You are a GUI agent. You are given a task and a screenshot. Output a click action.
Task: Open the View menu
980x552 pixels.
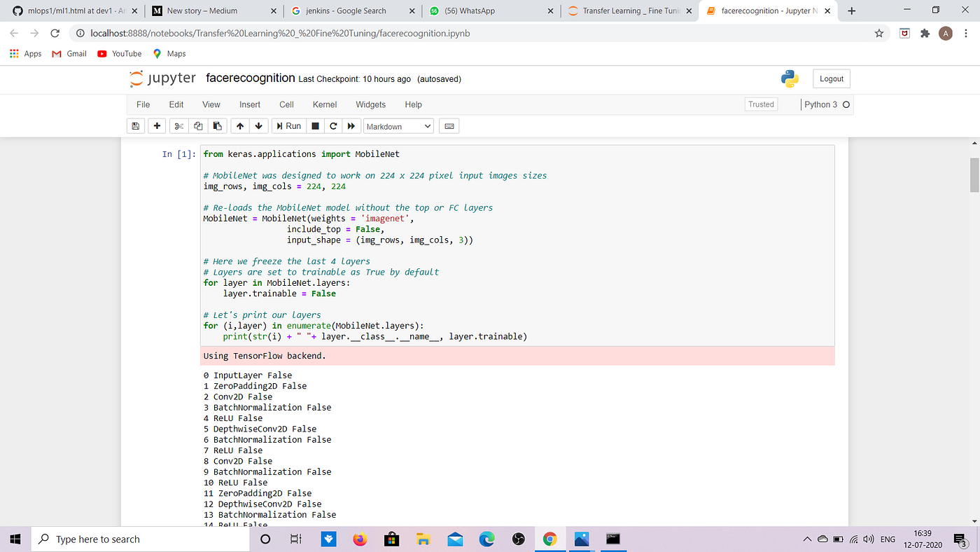[211, 104]
